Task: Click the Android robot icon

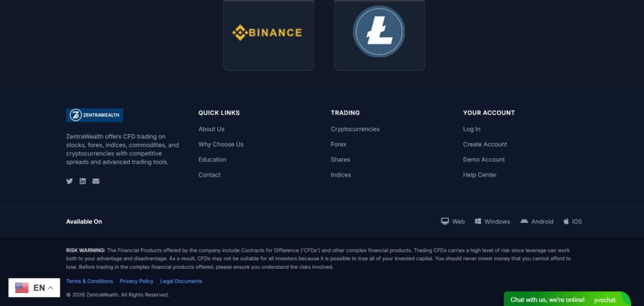Action: pos(525,221)
